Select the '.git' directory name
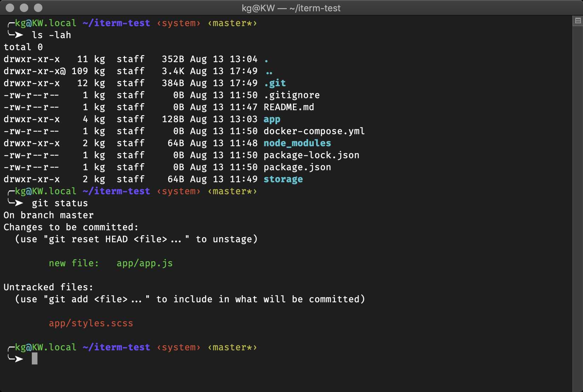 (x=275, y=83)
